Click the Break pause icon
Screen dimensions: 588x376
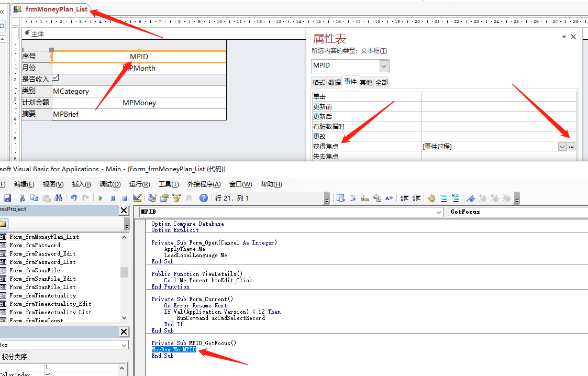point(113,198)
